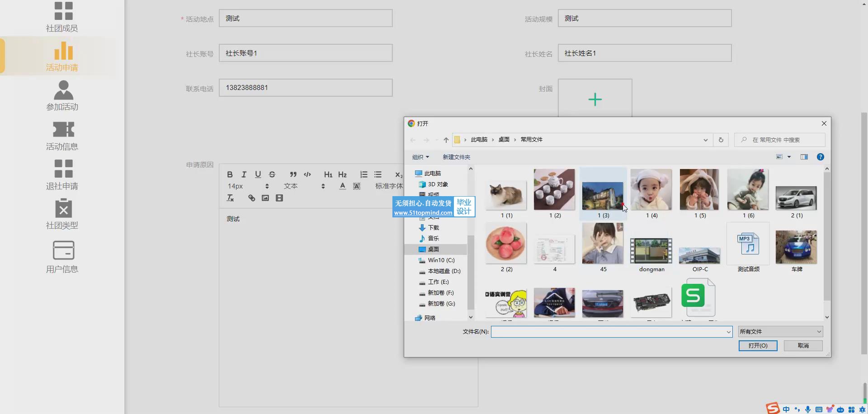Select the peaches image 2 (2)
The height and width of the screenshot is (414, 868).
[506, 248]
